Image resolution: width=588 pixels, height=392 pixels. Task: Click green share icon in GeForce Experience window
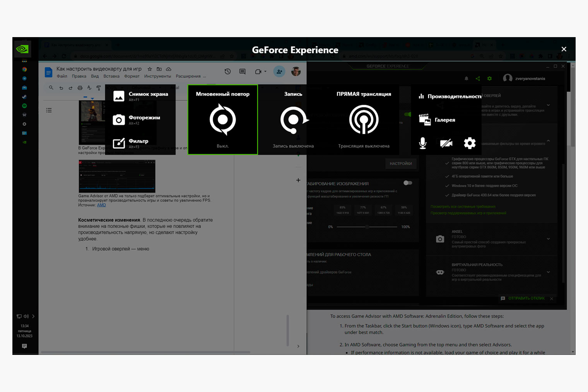click(x=478, y=78)
